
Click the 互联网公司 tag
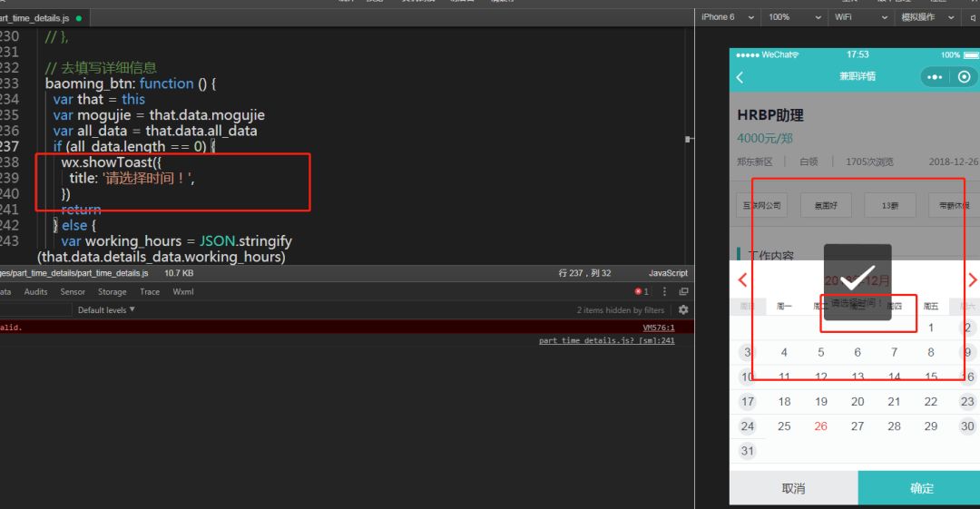coord(762,205)
